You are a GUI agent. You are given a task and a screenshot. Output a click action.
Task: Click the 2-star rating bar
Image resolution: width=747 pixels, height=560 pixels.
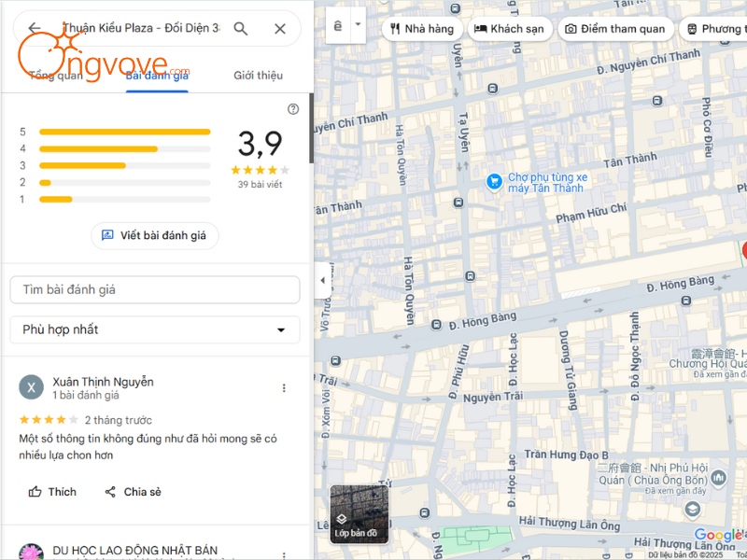pos(125,183)
